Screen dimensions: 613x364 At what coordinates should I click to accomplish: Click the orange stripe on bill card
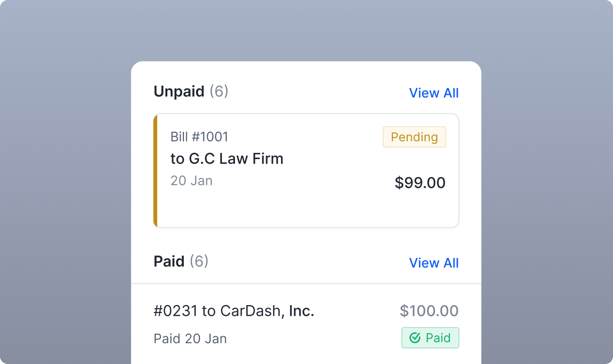(x=155, y=171)
